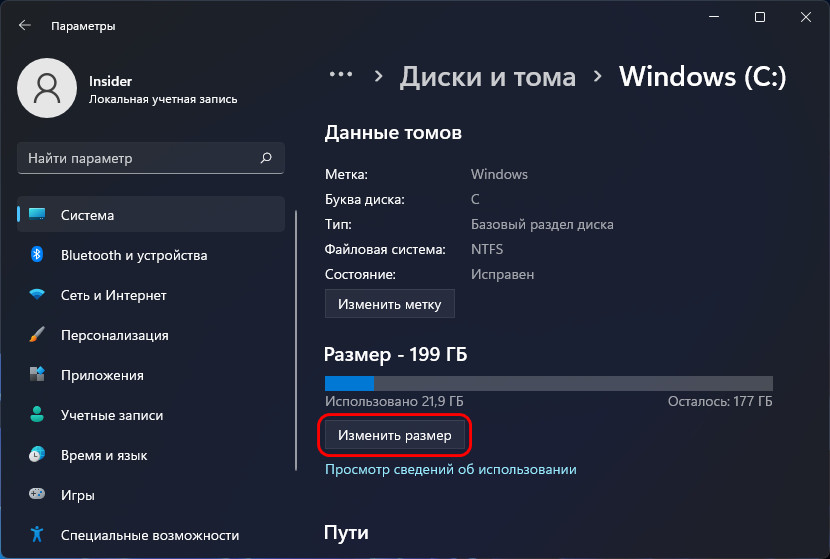Screen dimensions: 830x559
Task: Select Учетные записи in sidebar
Action: pyautogui.click(x=151, y=414)
